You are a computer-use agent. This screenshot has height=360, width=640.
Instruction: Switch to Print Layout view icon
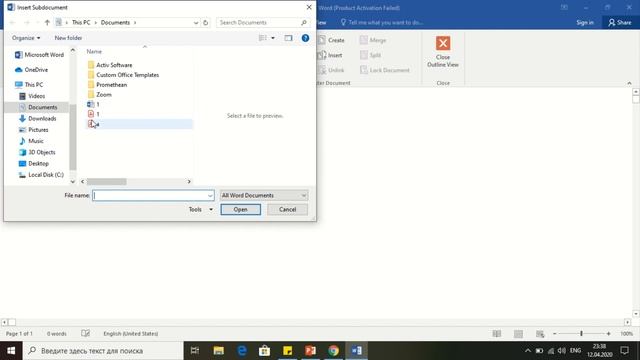point(518,334)
